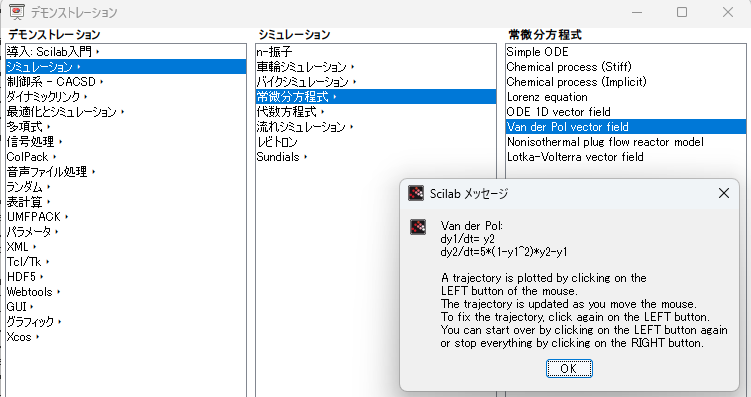751x397 pixels.
Task: Open the 信号処理 demos
Action: [126, 142]
